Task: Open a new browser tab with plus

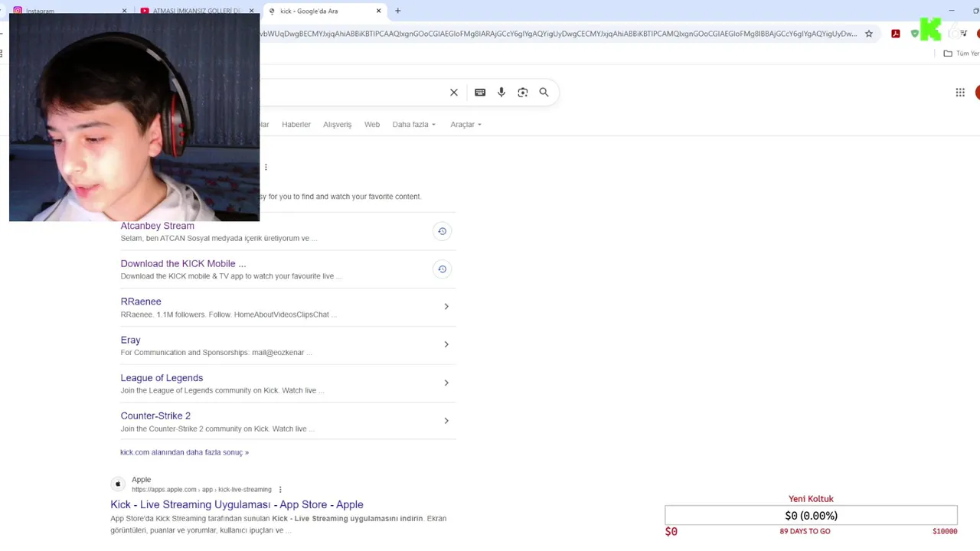Action: pos(397,11)
